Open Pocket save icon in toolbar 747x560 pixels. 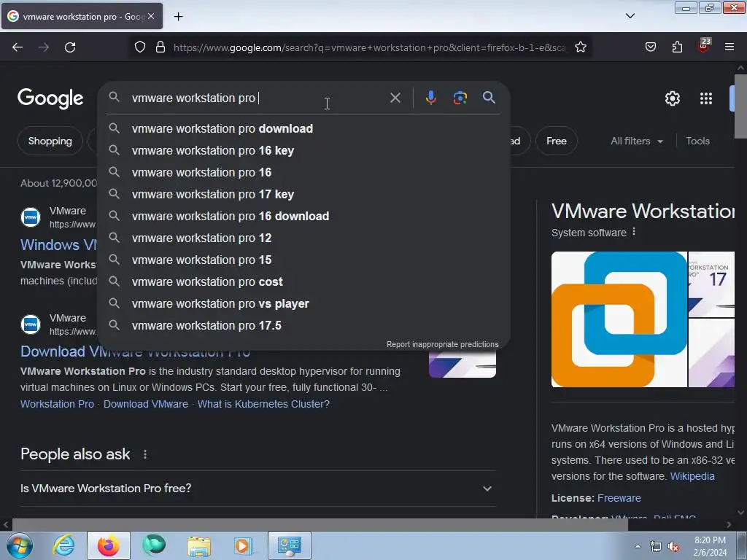click(x=650, y=47)
